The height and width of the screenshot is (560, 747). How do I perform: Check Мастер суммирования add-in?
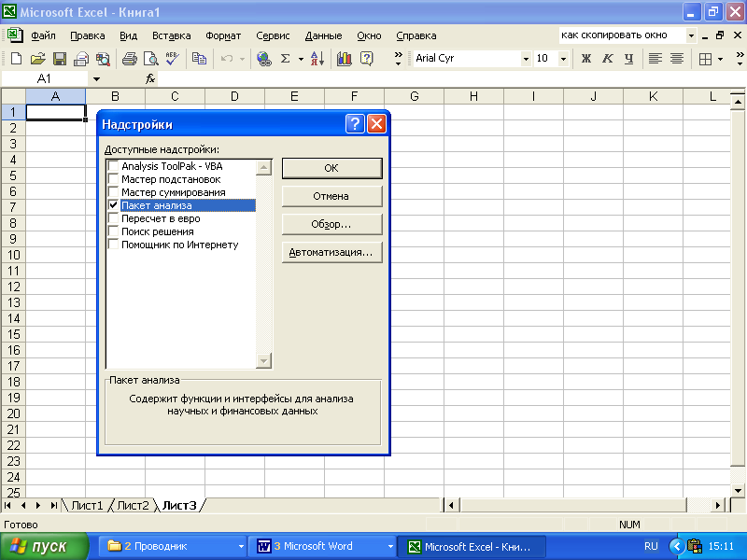coord(113,192)
